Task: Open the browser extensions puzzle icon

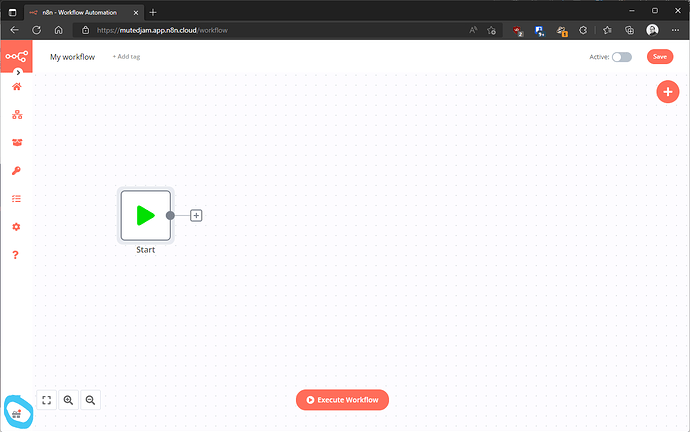Action: pyautogui.click(x=583, y=30)
